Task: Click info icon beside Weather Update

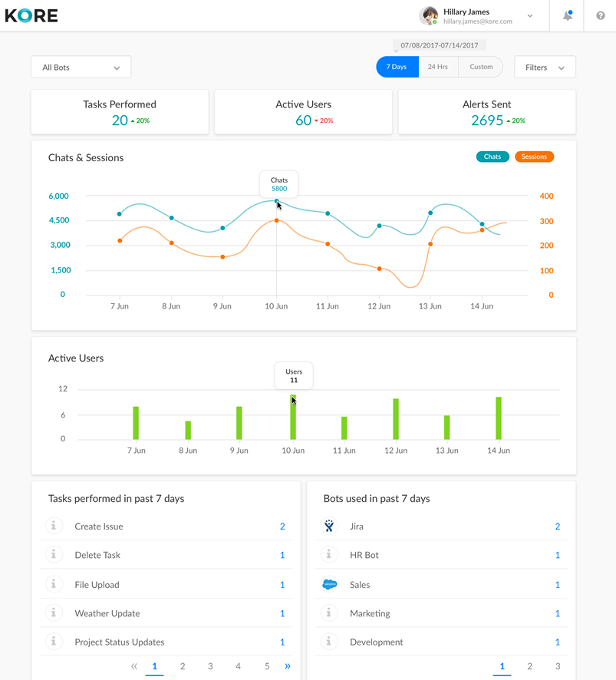Action: tap(54, 612)
